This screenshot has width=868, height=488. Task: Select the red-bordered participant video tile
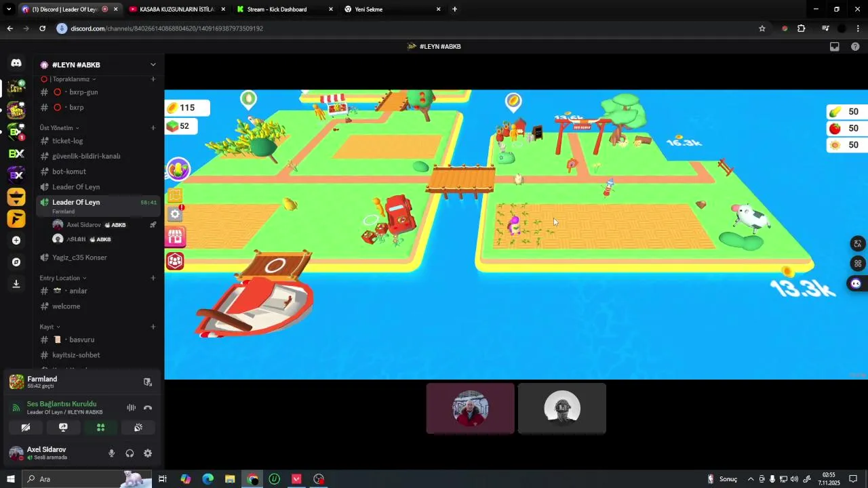[471, 408]
